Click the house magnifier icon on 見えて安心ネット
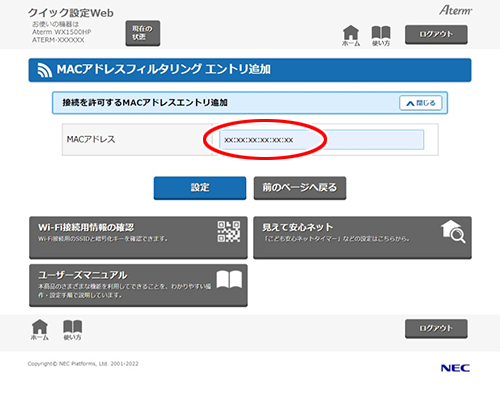The height and width of the screenshot is (412, 500). coord(453,232)
